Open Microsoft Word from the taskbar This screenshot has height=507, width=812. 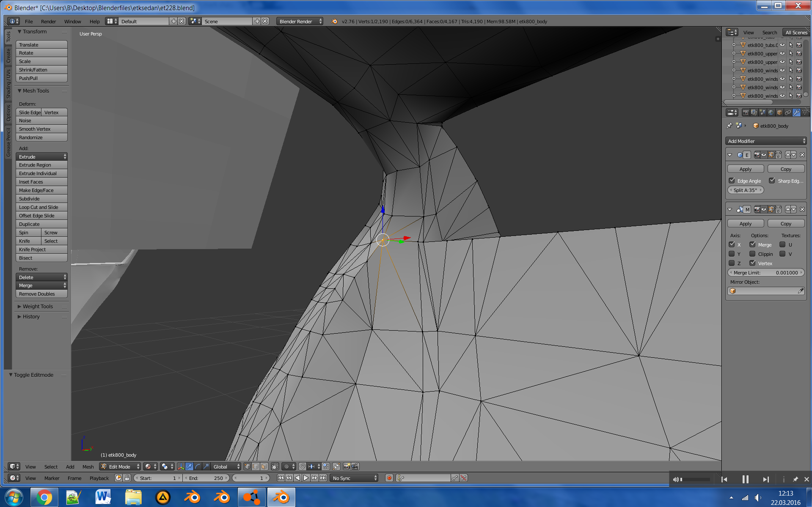pos(103,497)
